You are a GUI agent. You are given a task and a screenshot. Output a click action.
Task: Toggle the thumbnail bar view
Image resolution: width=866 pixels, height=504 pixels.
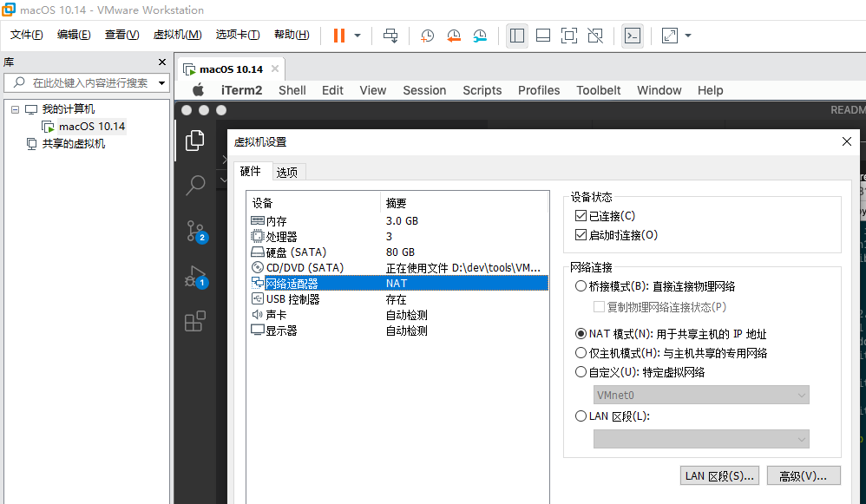pyautogui.click(x=543, y=36)
